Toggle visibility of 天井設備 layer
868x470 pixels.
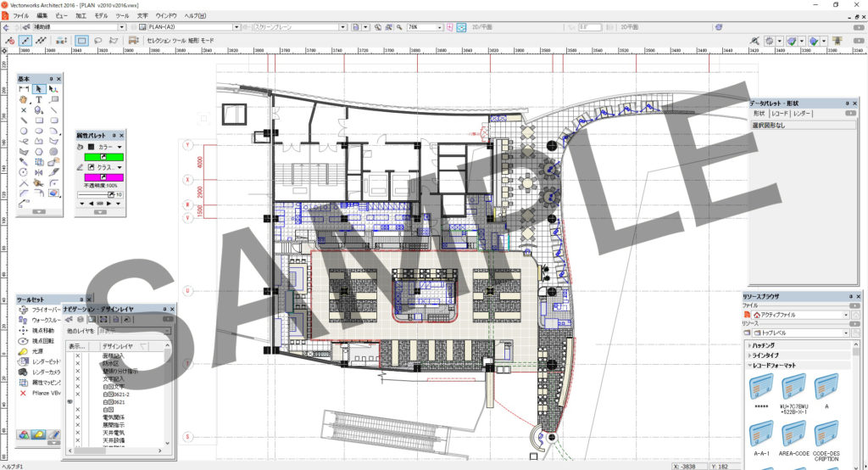click(77, 440)
